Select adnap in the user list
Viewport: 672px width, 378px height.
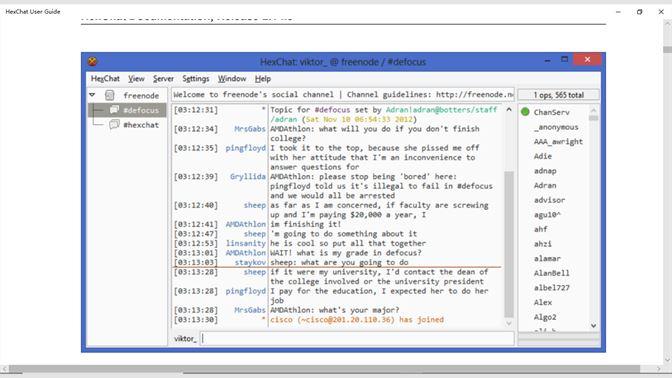point(545,171)
